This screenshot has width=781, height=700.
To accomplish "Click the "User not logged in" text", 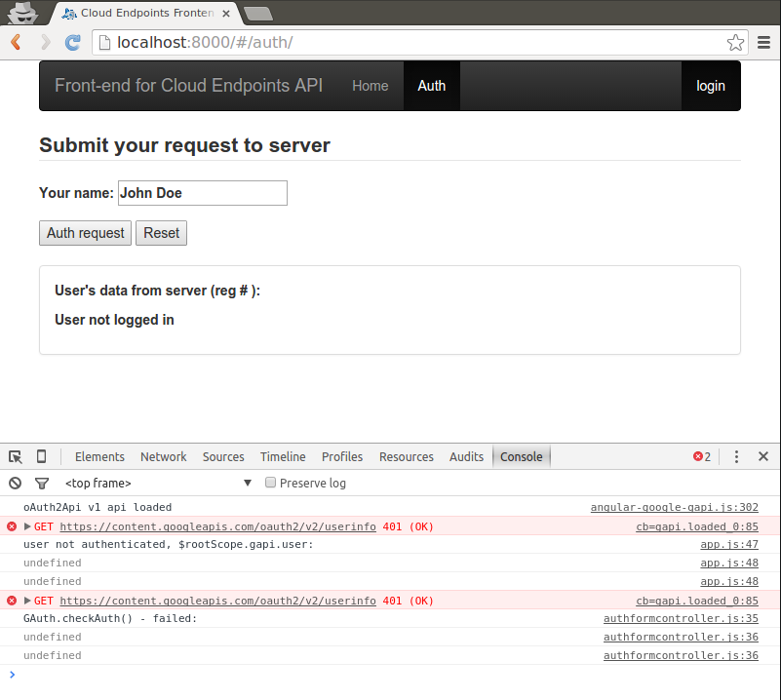I will (x=114, y=320).
